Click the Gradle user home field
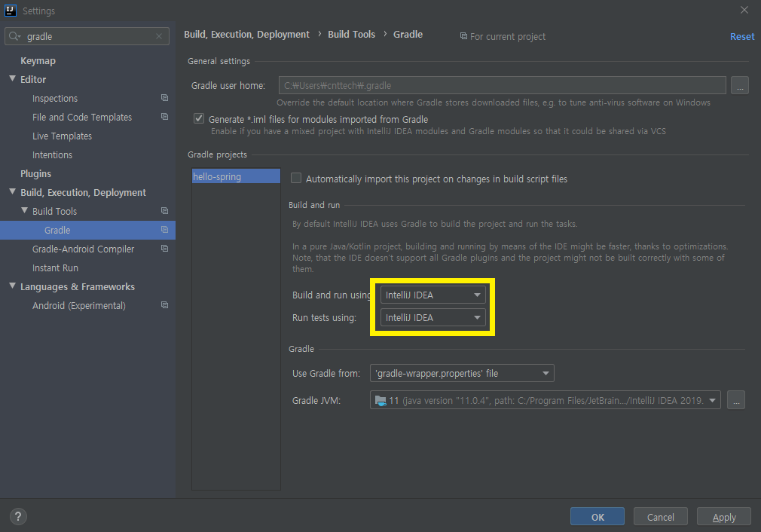 503,85
